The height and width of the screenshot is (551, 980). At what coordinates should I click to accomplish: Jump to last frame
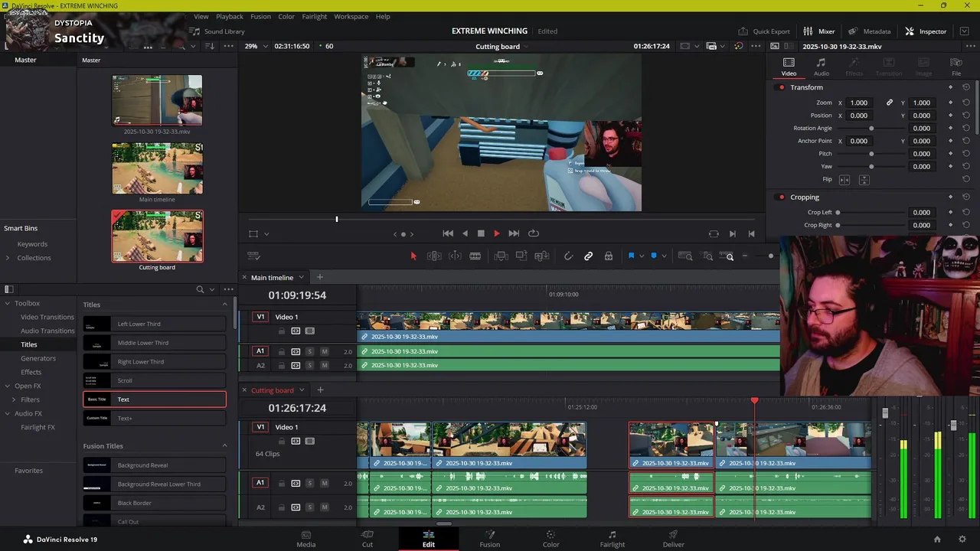[514, 233]
